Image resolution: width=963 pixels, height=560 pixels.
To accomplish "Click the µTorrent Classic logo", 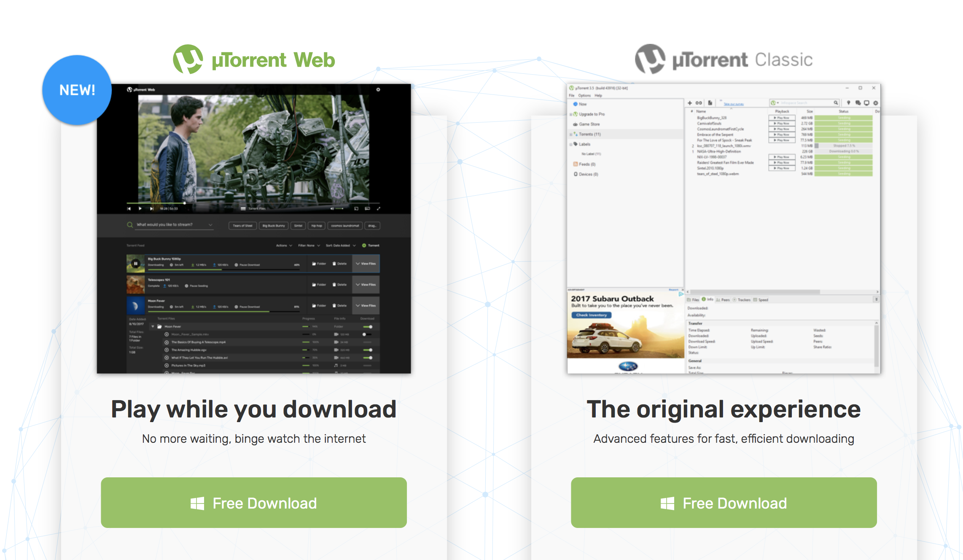I will coord(724,59).
